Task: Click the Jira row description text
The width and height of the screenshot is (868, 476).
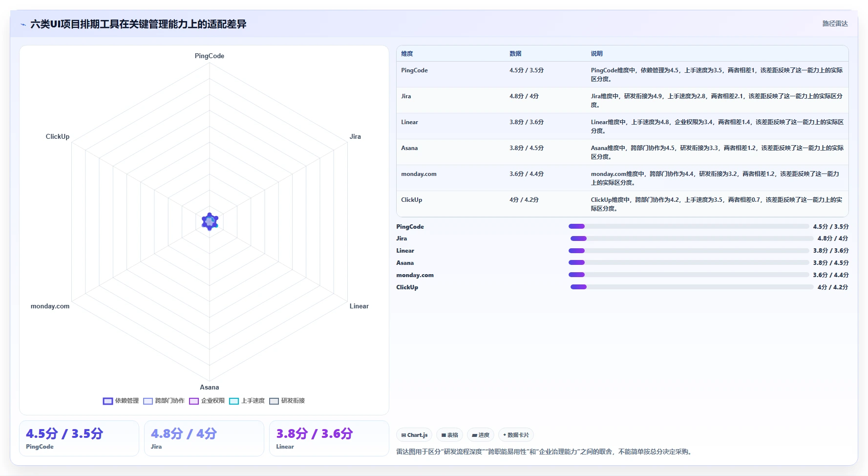Action: (x=717, y=101)
